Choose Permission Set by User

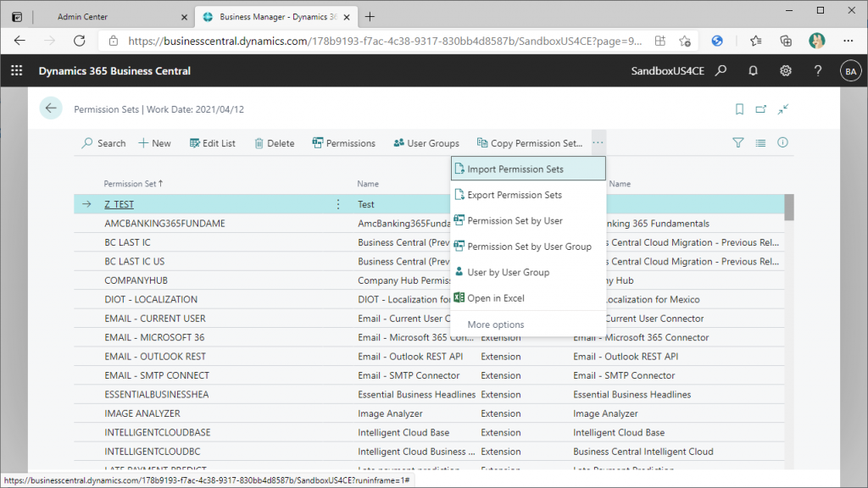click(528, 221)
